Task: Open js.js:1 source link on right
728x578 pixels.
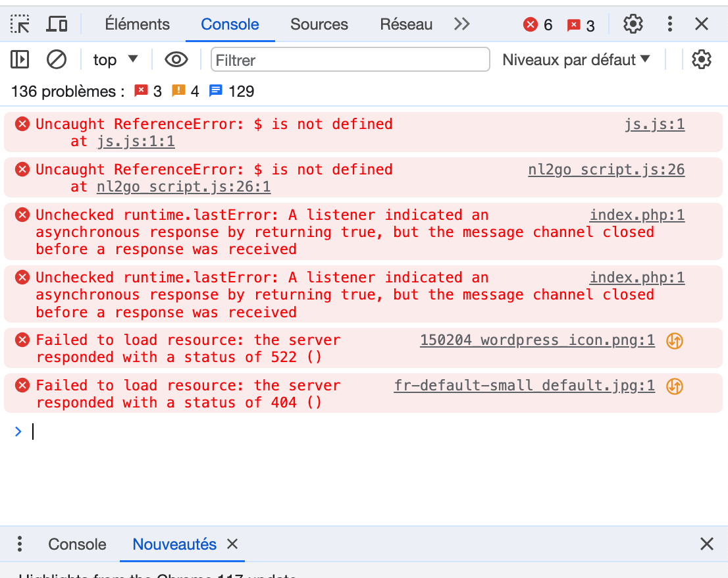Action: tap(655, 124)
